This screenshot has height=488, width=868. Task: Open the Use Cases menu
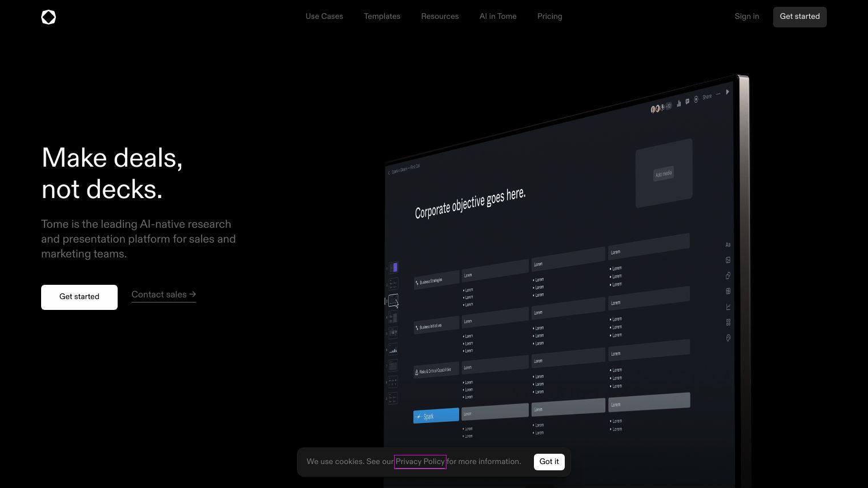point(324,17)
